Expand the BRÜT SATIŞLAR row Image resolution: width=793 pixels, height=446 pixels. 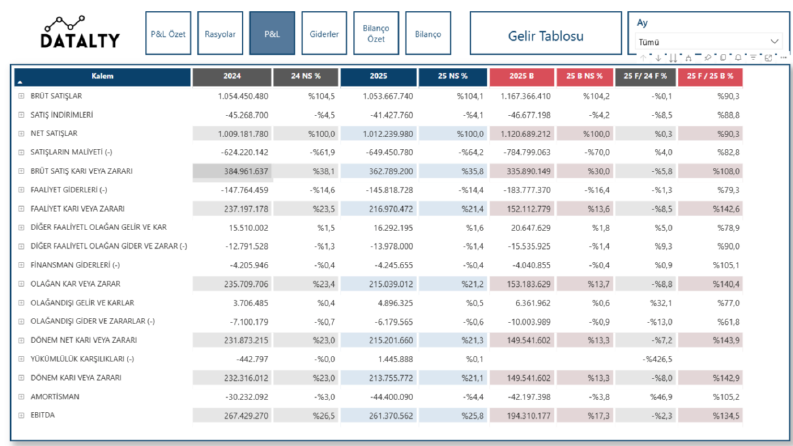coord(21,96)
